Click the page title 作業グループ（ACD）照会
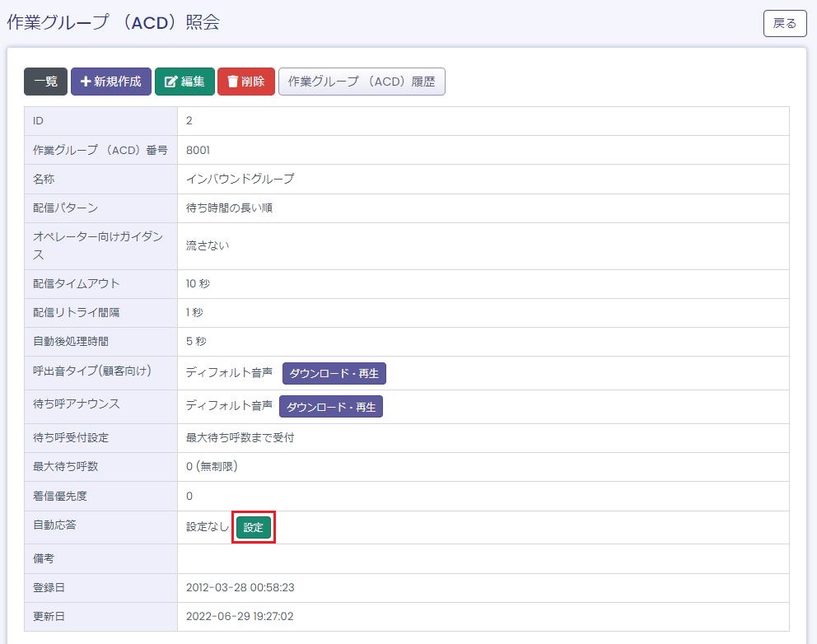Screen dimensions: 817x644 click(x=113, y=23)
